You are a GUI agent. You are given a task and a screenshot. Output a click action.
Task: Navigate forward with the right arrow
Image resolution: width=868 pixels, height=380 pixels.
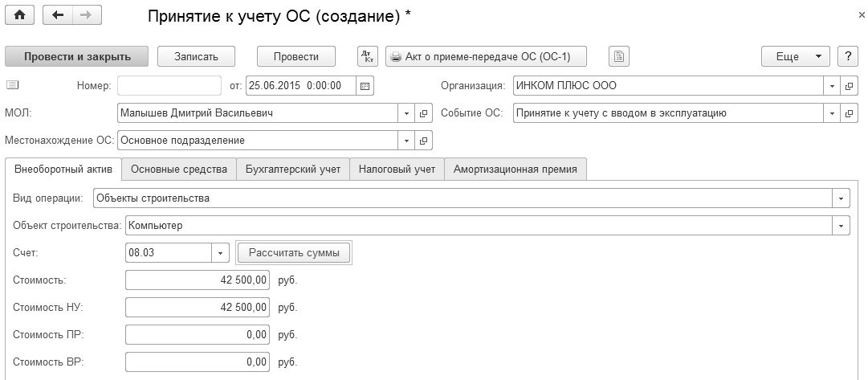point(86,15)
